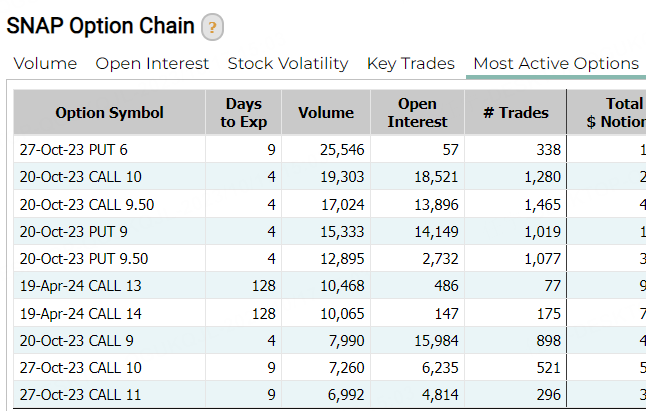Select the 27-Oct-23 CALL 11 row
This screenshot has height=411, width=646.
(80, 395)
